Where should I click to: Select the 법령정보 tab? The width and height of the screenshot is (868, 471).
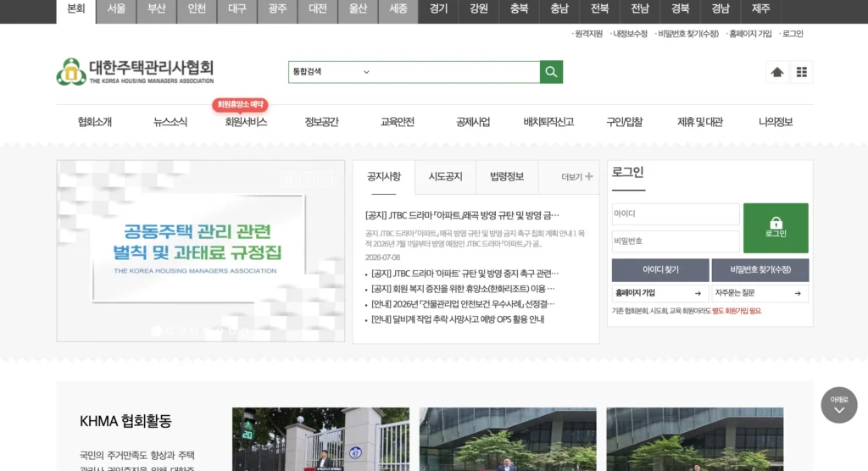tap(507, 177)
